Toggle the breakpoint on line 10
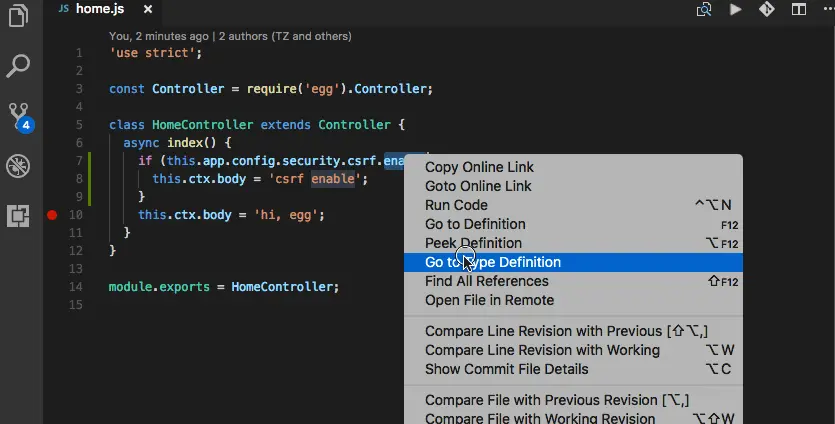This screenshot has height=424, width=835. (x=52, y=215)
